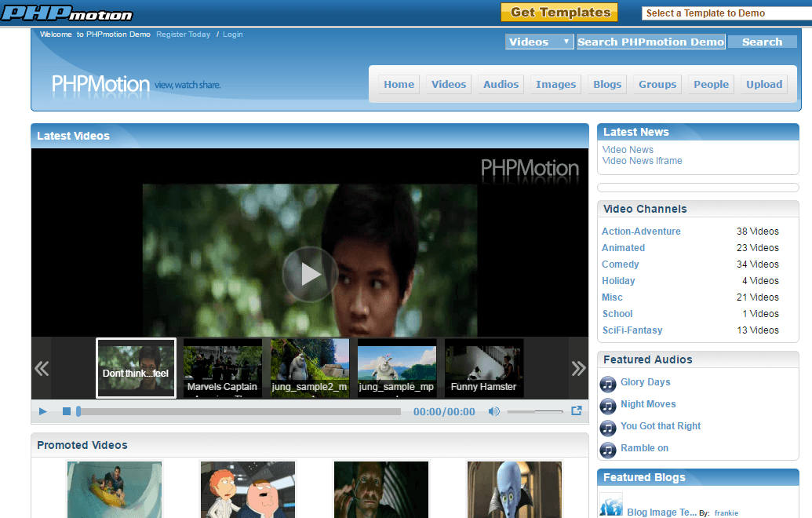The height and width of the screenshot is (518, 812).
Task: Open fullscreen with the expand icon
Action: point(577,410)
